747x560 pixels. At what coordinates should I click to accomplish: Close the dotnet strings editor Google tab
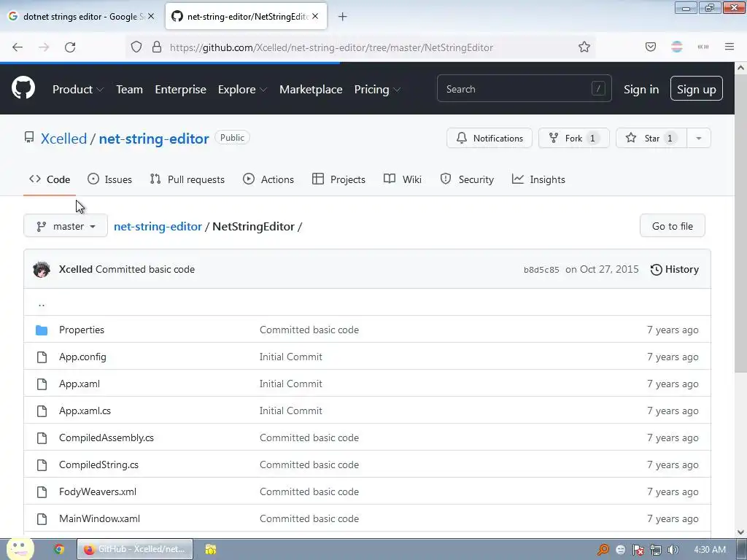pyautogui.click(x=150, y=16)
